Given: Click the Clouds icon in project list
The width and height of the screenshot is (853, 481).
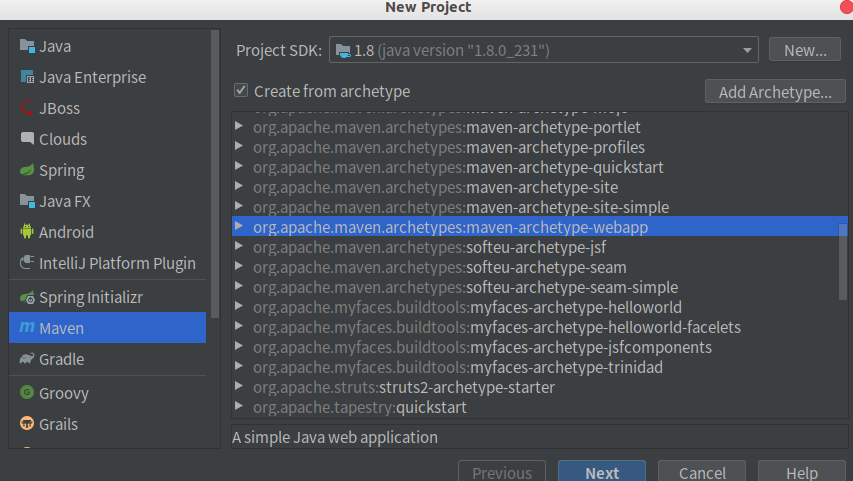Looking at the screenshot, I should click(27, 140).
